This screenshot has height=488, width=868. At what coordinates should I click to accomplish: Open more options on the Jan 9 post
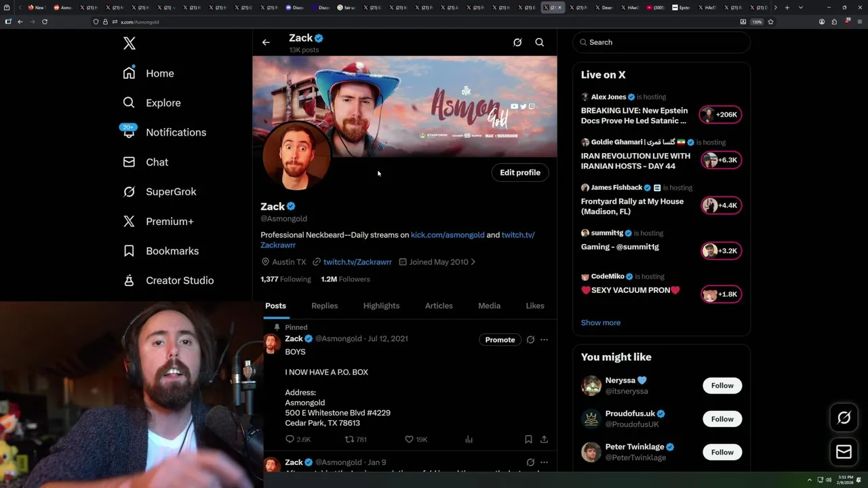coord(544,462)
